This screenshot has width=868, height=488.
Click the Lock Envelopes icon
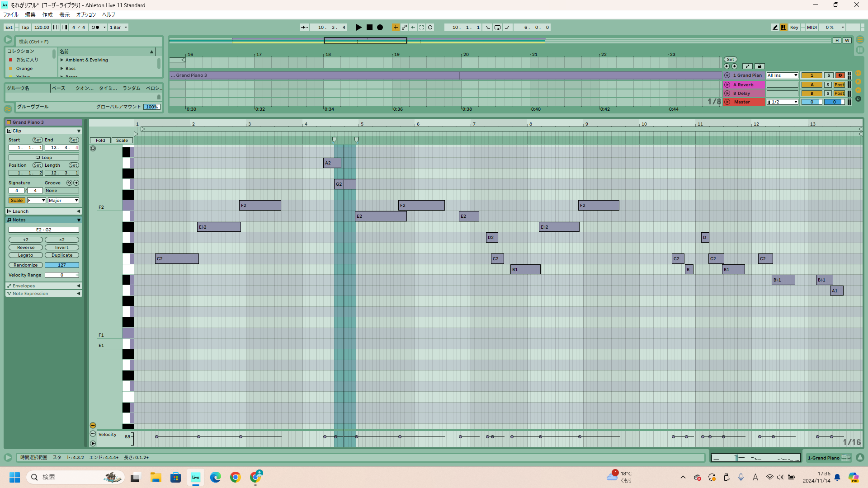759,66
